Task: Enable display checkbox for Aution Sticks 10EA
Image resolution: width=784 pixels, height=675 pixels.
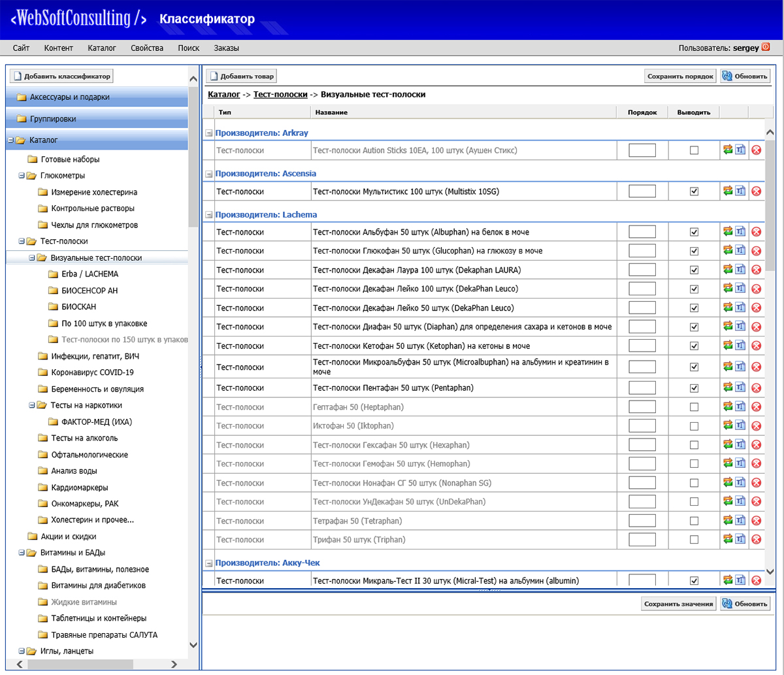Action: [694, 150]
